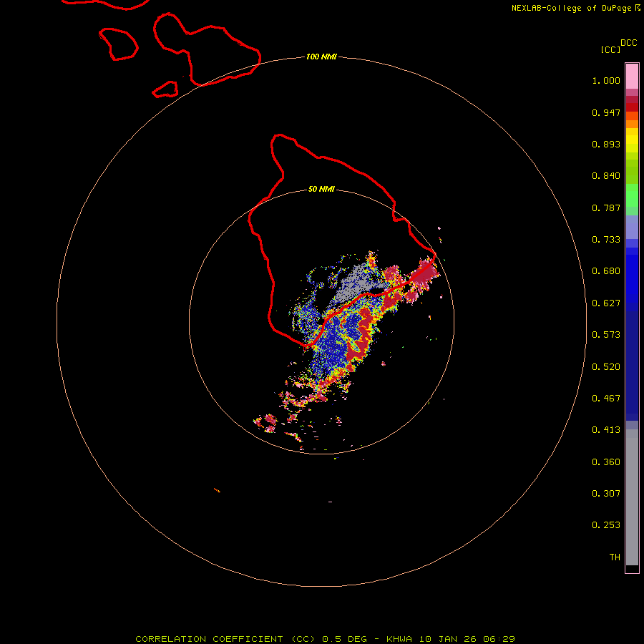Click the gray low-correlation echo patch on radar
This screenshot has height=644, width=644.
click(354, 284)
